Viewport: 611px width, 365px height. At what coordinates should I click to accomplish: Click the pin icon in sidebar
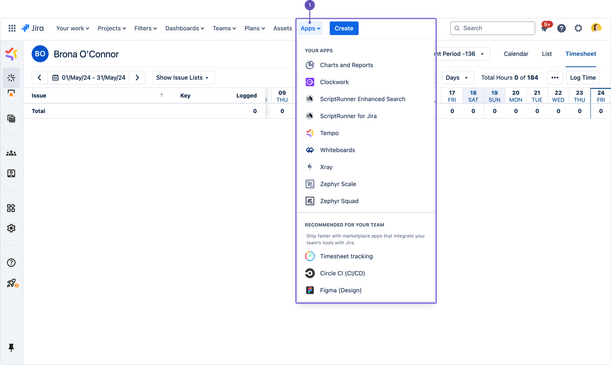[11, 347]
